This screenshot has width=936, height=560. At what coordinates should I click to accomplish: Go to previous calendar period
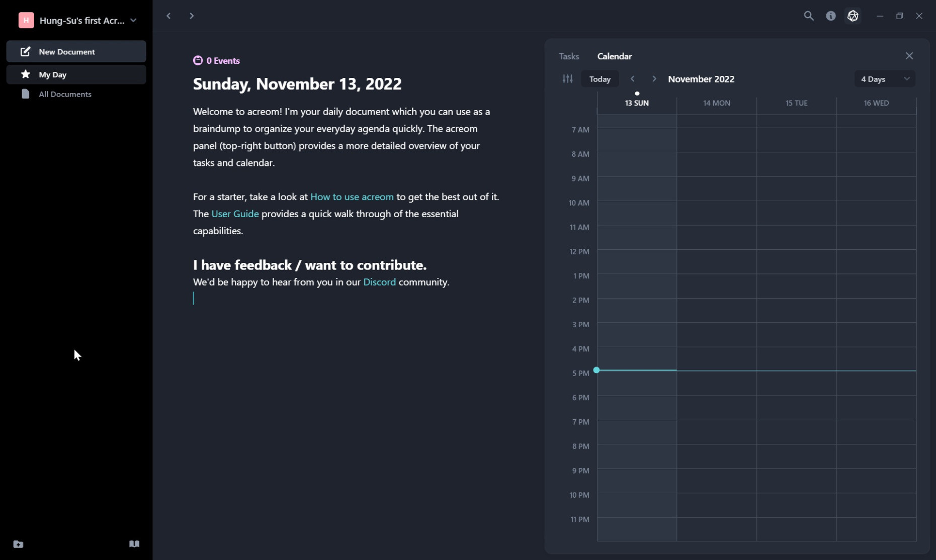pos(633,79)
